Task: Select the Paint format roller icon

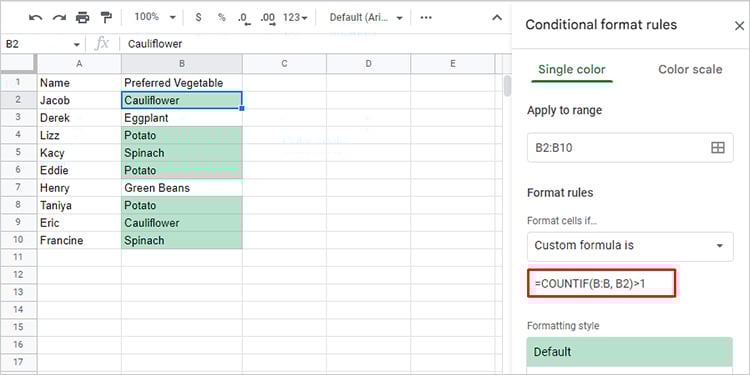Action: tap(106, 18)
